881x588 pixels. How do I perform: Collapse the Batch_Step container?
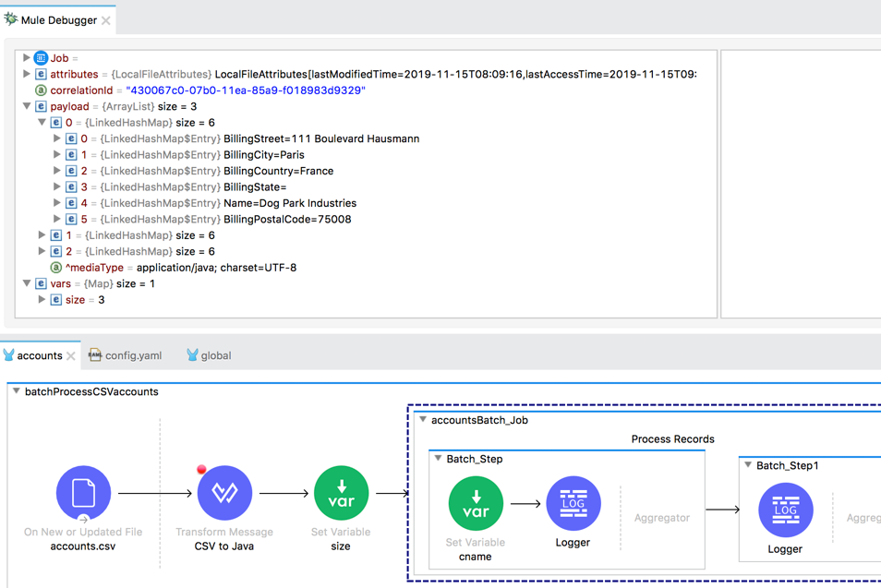coord(438,458)
